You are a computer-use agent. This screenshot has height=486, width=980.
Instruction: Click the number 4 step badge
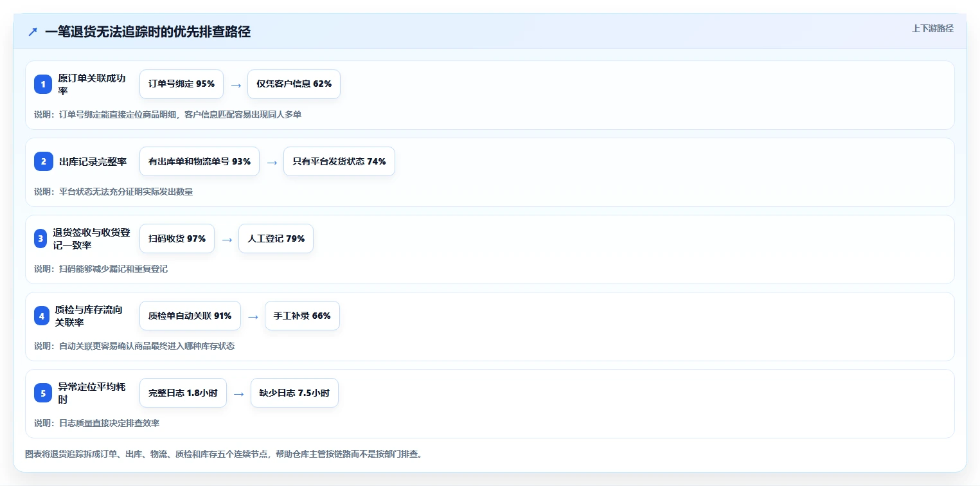coord(42,316)
